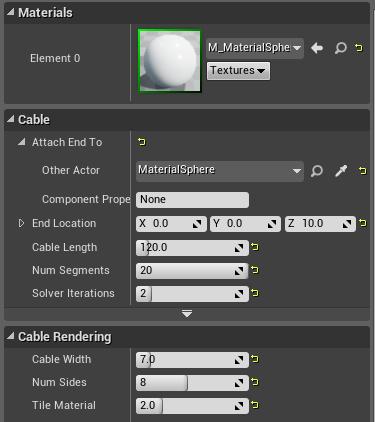Reset Cable Width to default

point(255,359)
